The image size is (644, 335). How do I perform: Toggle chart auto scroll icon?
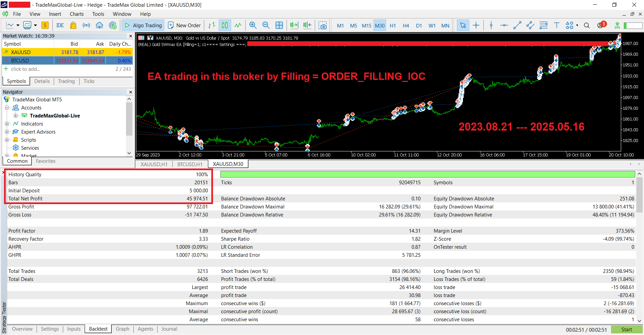[x=294, y=25]
